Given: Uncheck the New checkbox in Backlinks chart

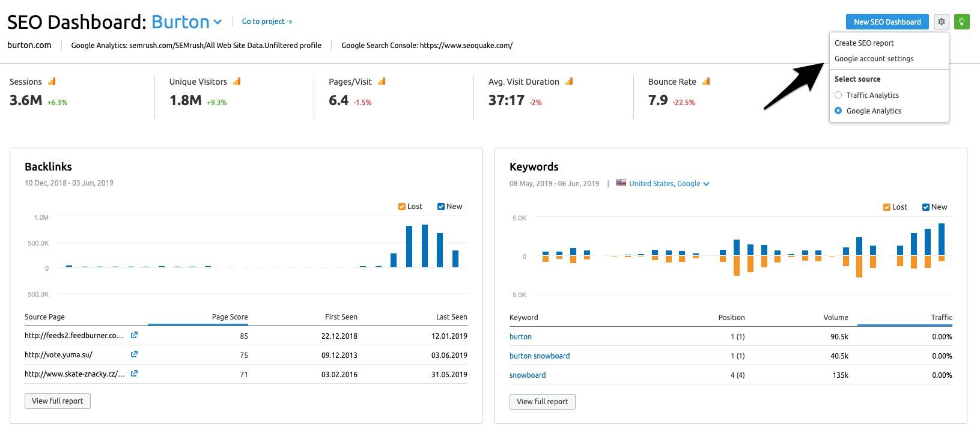Looking at the screenshot, I should point(441,207).
